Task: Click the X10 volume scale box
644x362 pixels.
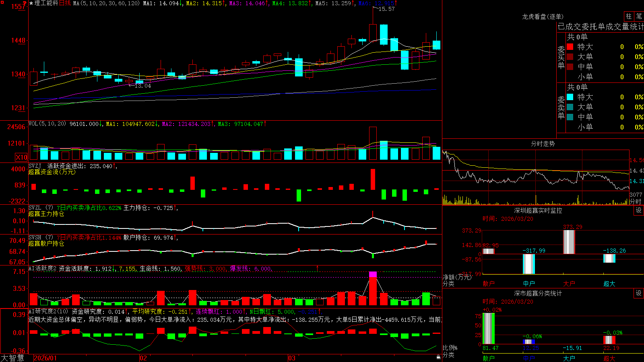Action: tap(22, 157)
